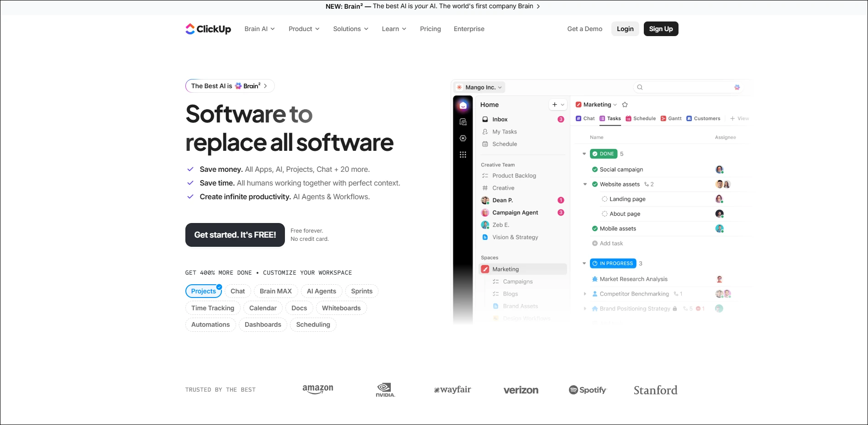Open the Learn nav dropdown
Image resolution: width=868 pixels, height=425 pixels.
click(394, 29)
